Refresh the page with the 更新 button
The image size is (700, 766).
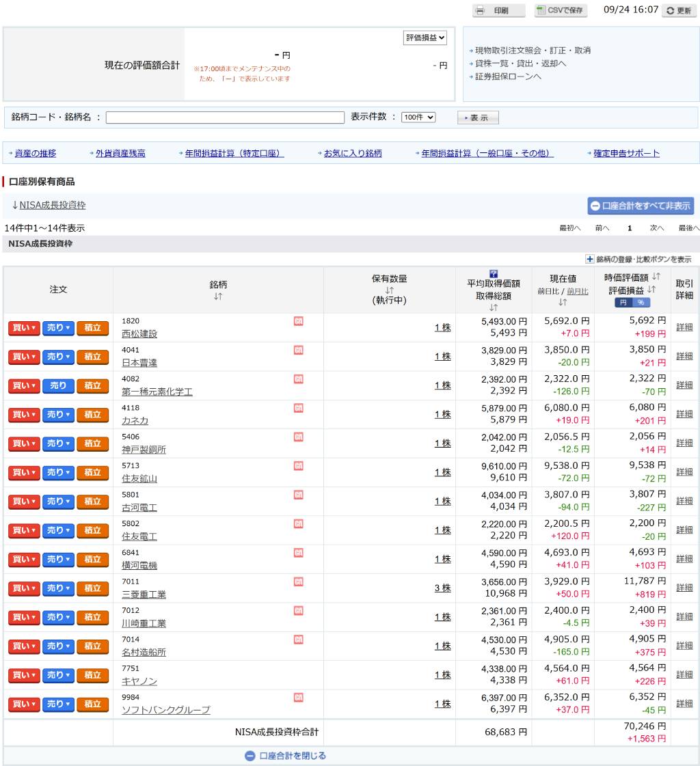(679, 11)
